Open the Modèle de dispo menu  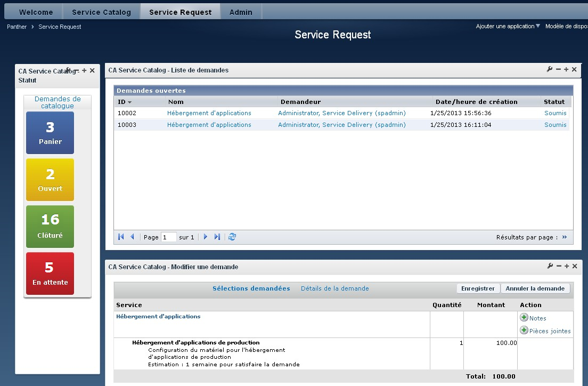[x=566, y=26]
